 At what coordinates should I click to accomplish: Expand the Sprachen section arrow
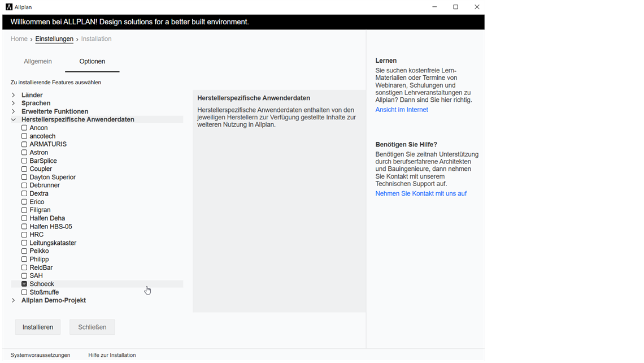tap(14, 103)
